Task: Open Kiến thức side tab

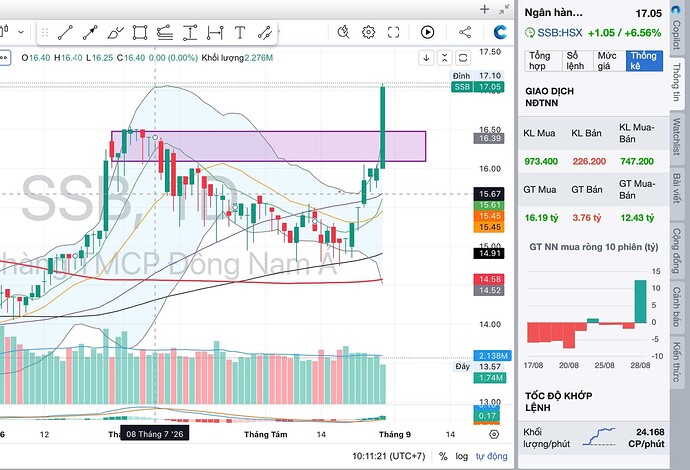Action: [x=676, y=362]
